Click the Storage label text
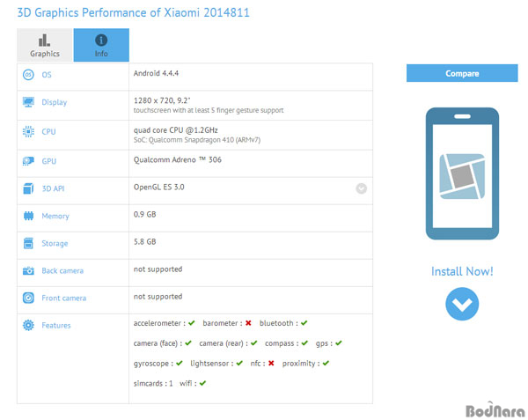Viewport: 528px width, 420px height. pos(55,244)
